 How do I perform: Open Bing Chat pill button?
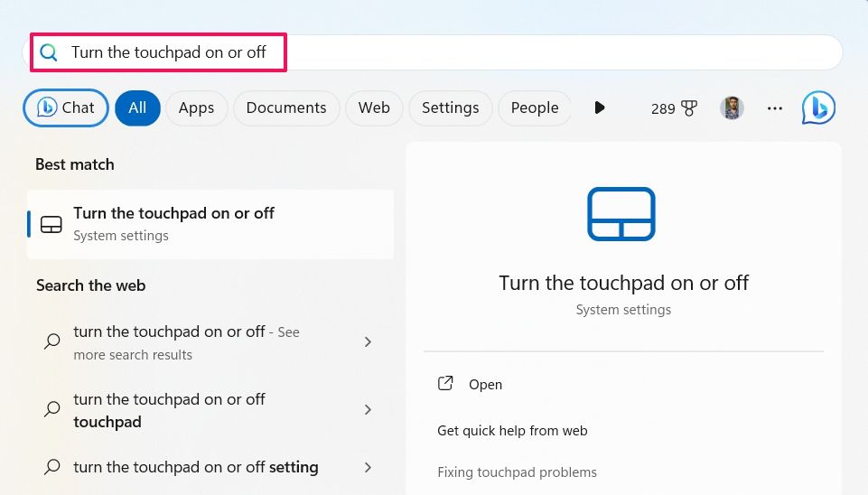click(x=66, y=107)
